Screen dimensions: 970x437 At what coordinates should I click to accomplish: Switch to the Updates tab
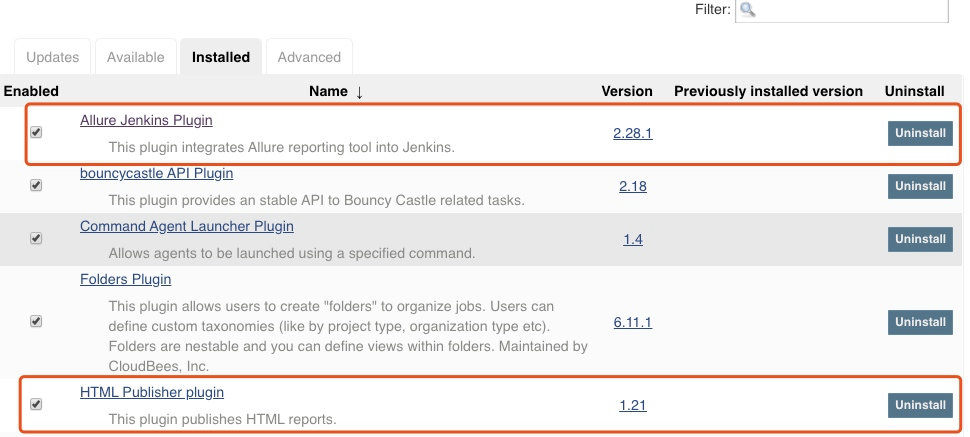tap(52, 57)
